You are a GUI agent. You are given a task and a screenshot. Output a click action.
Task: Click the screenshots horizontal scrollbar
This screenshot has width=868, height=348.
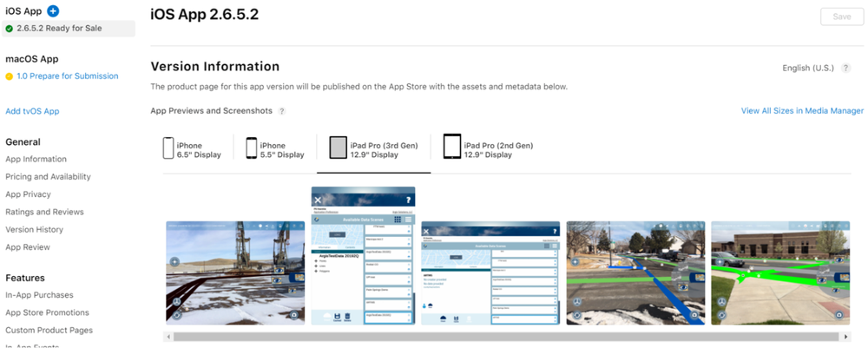pos(506,337)
